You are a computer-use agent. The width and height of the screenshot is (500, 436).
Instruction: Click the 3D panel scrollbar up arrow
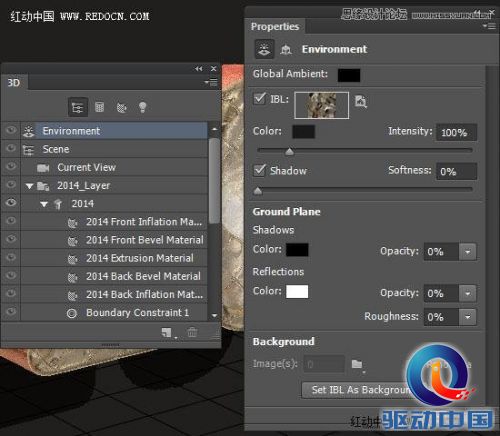coord(214,129)
